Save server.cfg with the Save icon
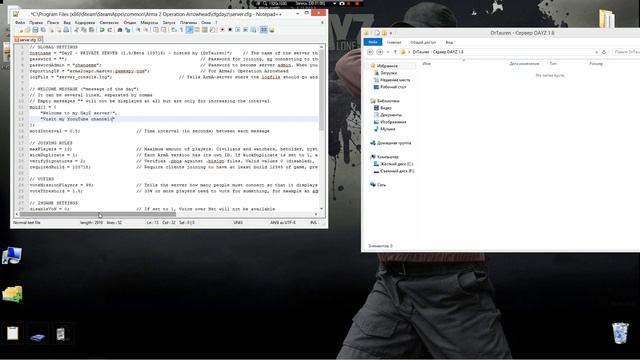The image size is (640, 360). pyautogui.click(x=35, y=30)
